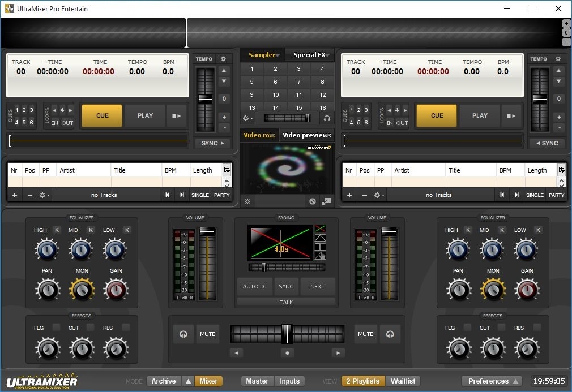Viewport: 572px width, 392px height.
Task: Select the Inputs tab
Action: point(289,381)
